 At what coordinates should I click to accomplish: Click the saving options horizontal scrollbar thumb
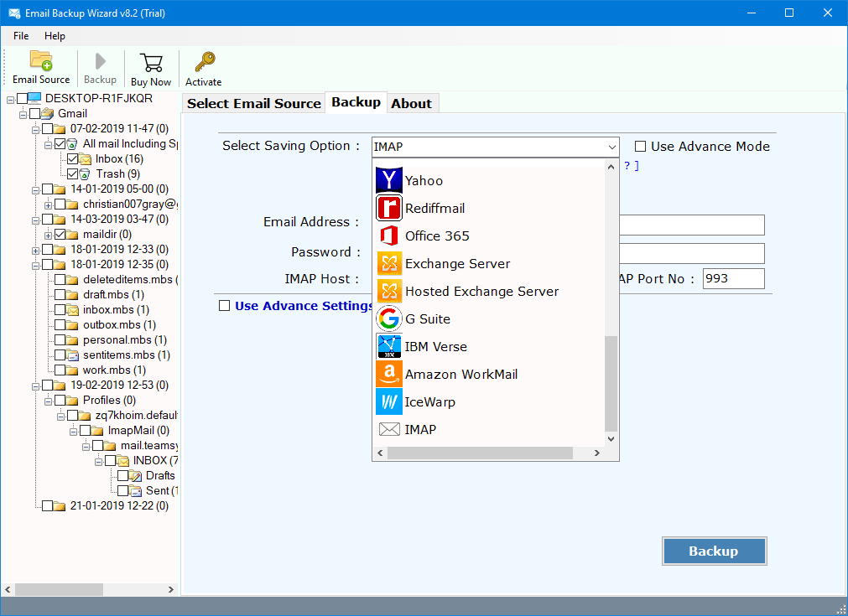coord(481,453)
